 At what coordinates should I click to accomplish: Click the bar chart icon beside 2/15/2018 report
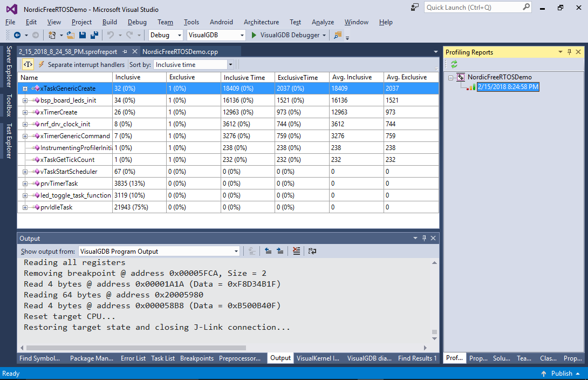pyautogui.click(x=471, y=87)
